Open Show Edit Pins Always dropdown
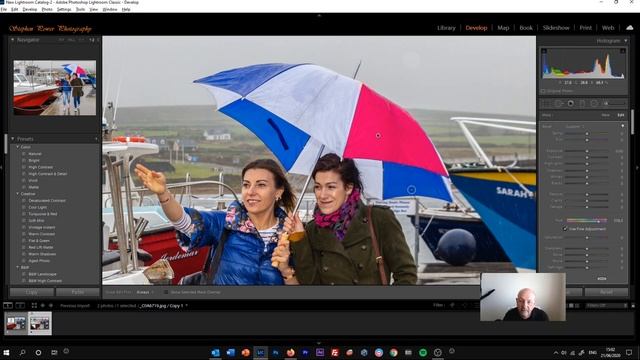The image size is (640, 360). [x=145, y=292]
